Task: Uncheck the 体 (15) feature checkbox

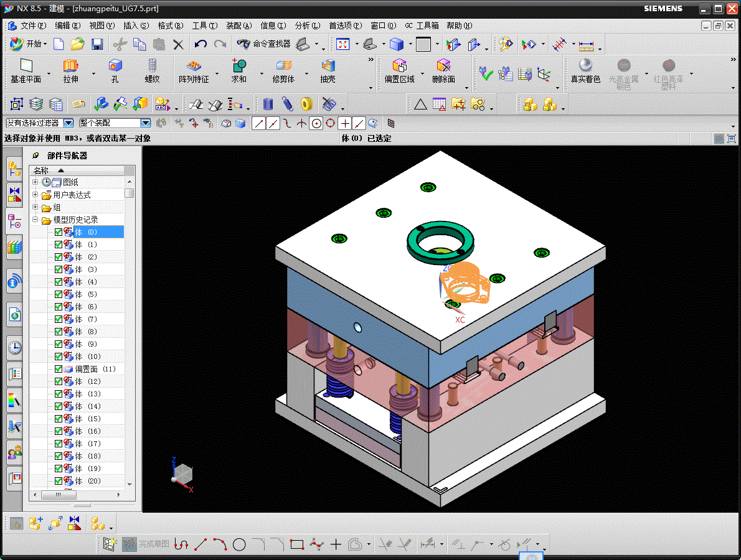Action: [59, 419]
